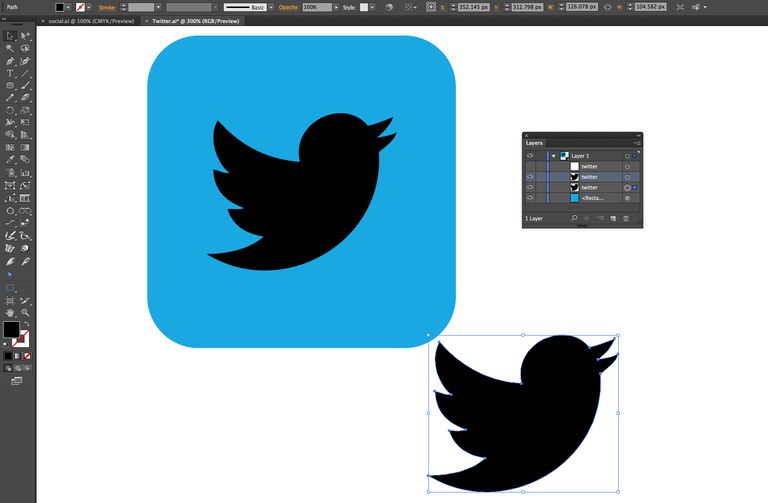
Task: Select the Magic Wand tool
Action: (x=10, y=48)
